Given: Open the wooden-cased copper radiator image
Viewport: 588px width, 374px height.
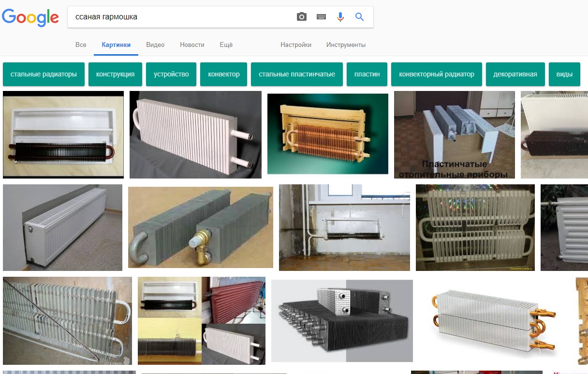Looking at the screenshot, I should pos(327,134).
